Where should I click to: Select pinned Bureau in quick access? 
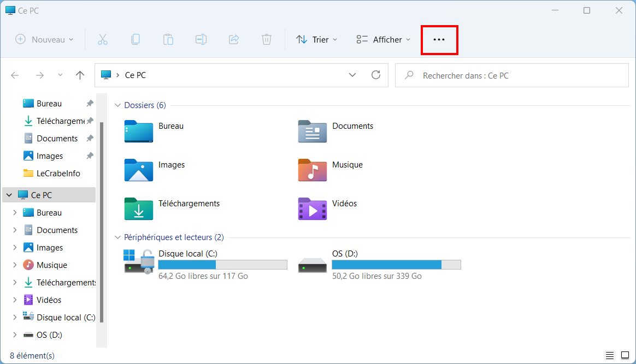pyautogui.click(x=49, y=104)
